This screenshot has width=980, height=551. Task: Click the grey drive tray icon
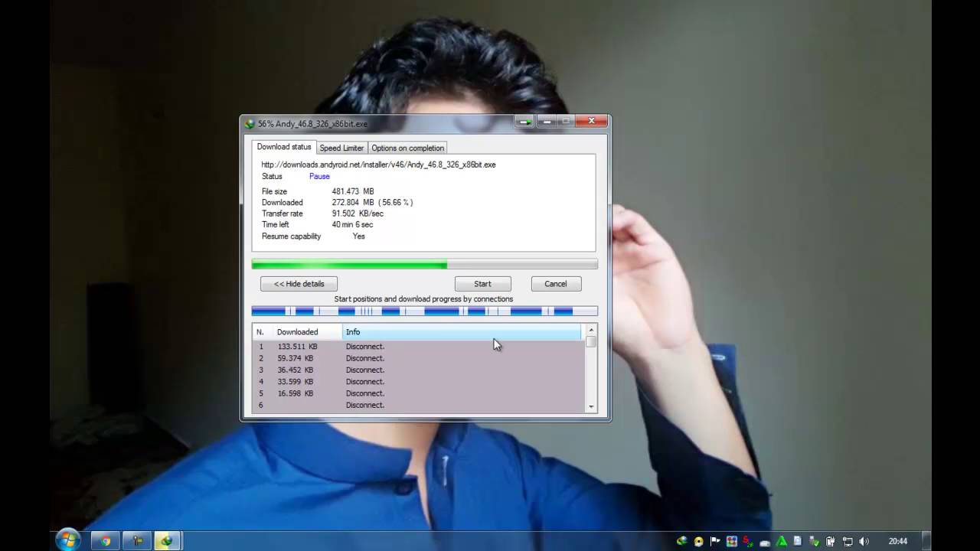pos(765,542)
